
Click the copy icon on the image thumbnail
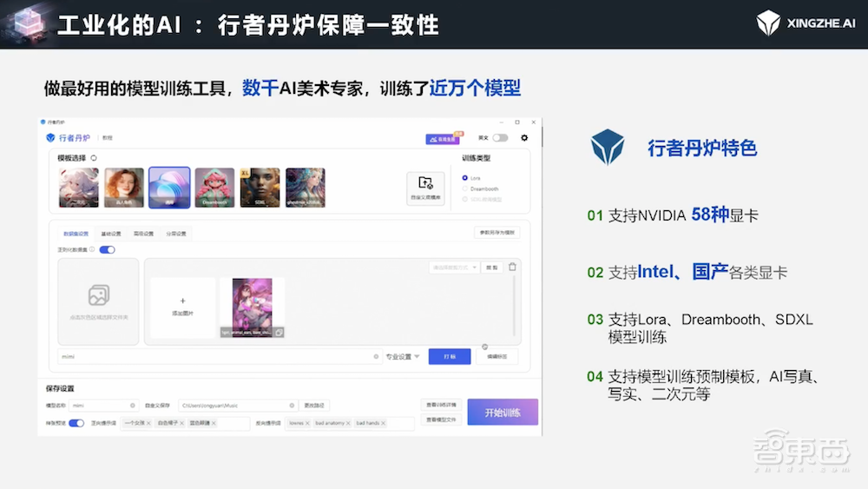[x=279, y=333]
